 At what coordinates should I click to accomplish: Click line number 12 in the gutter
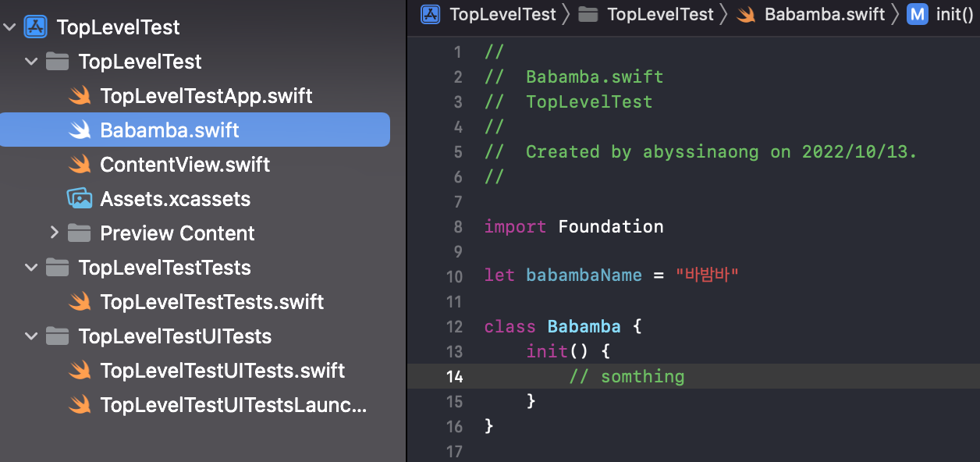(x=455, y=326)
